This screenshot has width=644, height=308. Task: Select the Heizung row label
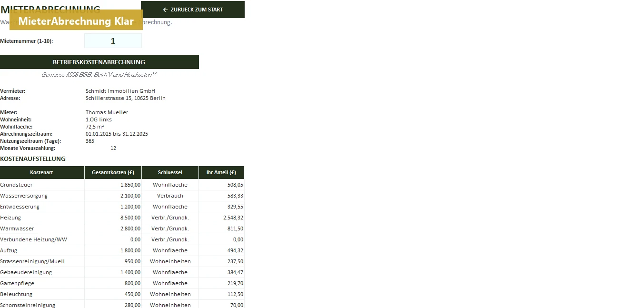[x=10, y=218]
